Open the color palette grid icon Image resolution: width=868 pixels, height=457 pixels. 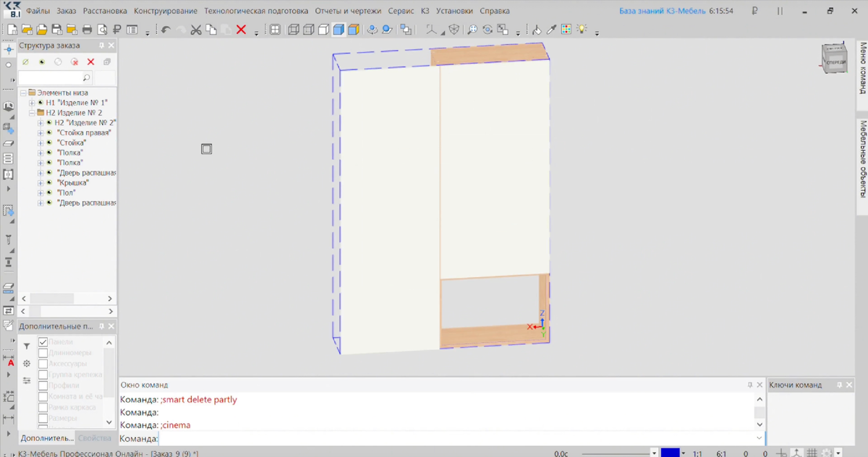[566, 30]
